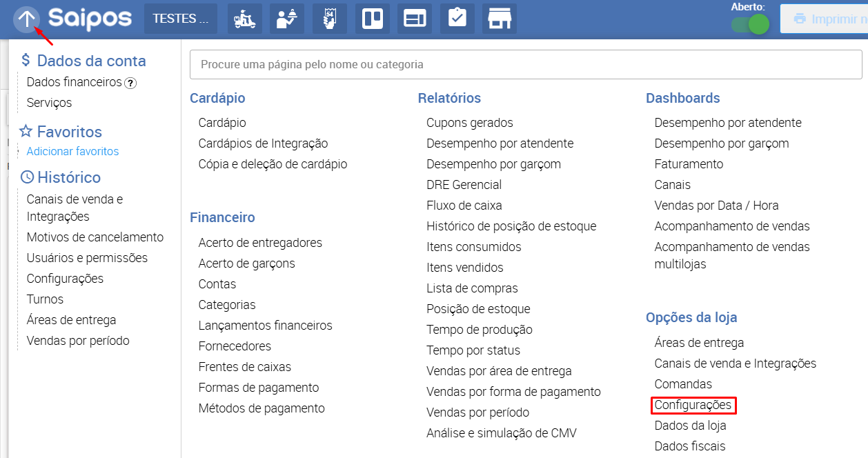This screenshot has width=868, height=458.
Task: Open Canais dashboard
Action: tap(673, 185)
